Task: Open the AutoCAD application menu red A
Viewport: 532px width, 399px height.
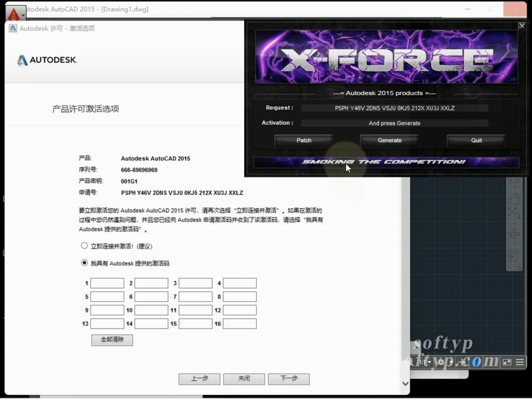Action: (x=13, y=14)
